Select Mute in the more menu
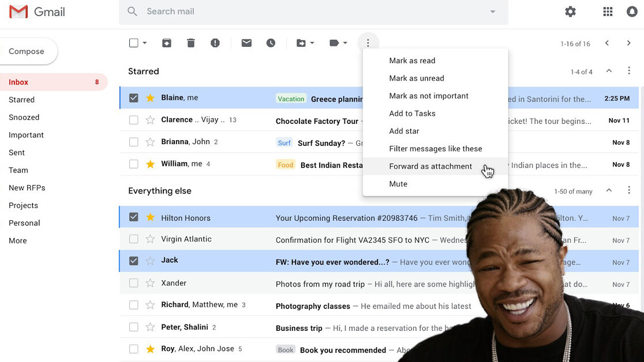 click(x=398, y=184)
